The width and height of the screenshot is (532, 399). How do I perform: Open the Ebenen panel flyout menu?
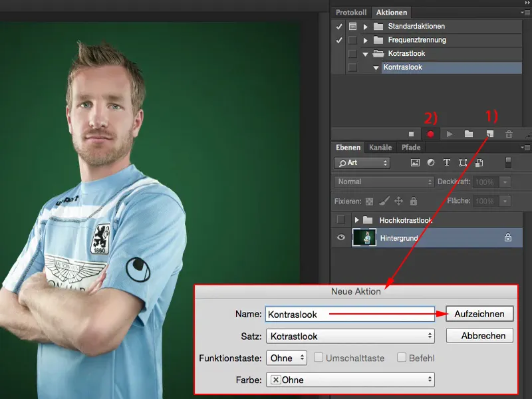point(525,147)
